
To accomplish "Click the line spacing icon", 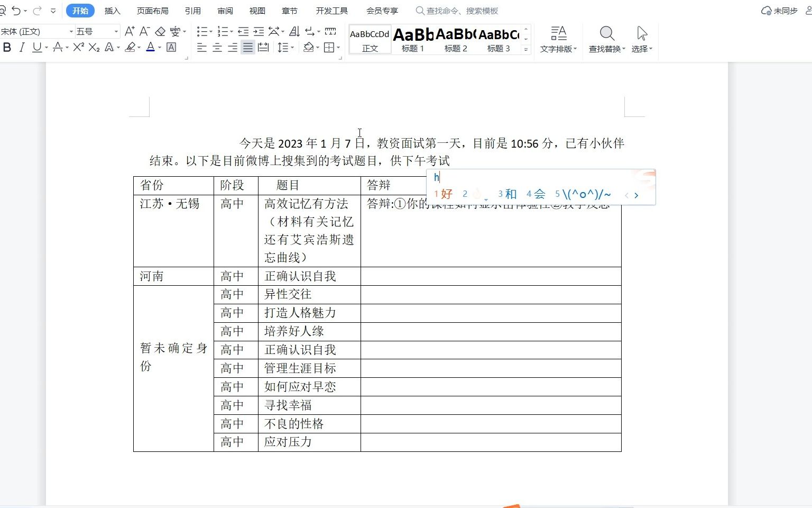I will click(x=283, y=48).
